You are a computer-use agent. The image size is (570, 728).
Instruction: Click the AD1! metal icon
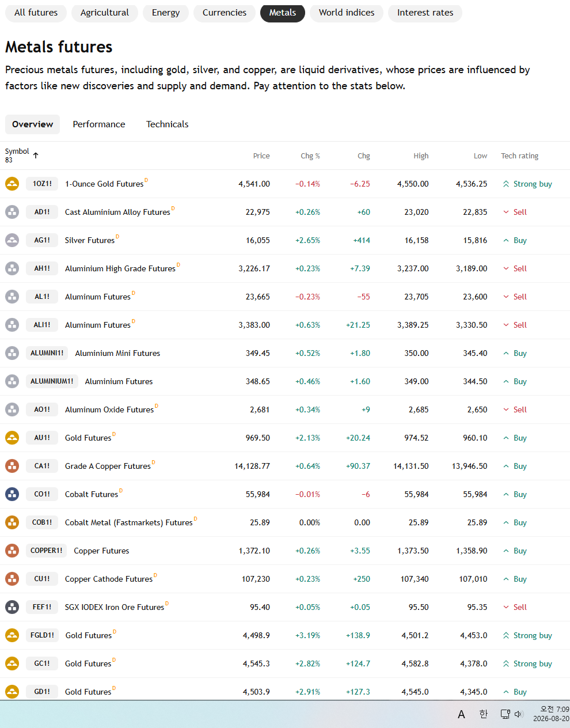[12, 212]
